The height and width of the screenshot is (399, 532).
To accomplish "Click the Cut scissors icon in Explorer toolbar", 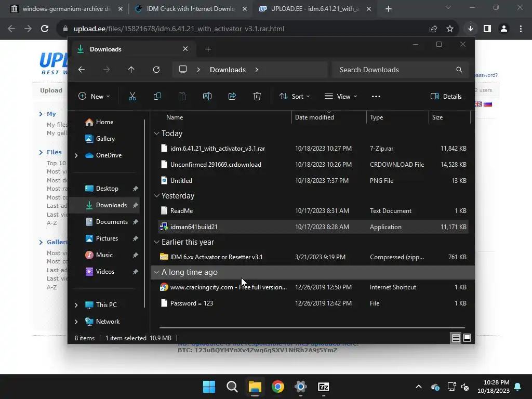I will click(x=132, y=96).
